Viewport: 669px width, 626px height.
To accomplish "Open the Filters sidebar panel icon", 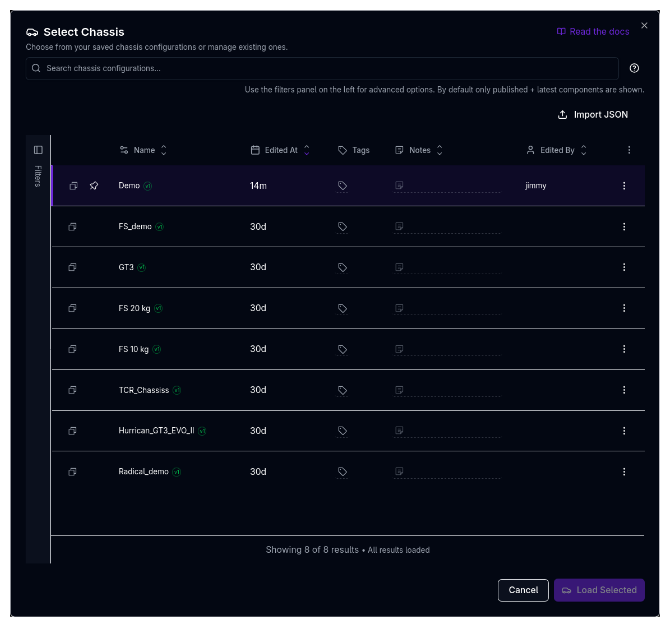I will [38, 150].
